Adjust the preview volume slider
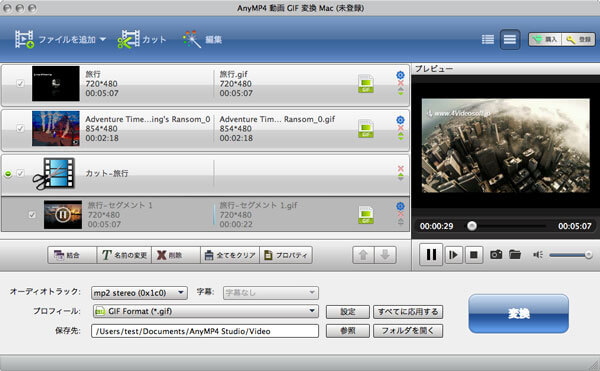 [x=571, y=255]
